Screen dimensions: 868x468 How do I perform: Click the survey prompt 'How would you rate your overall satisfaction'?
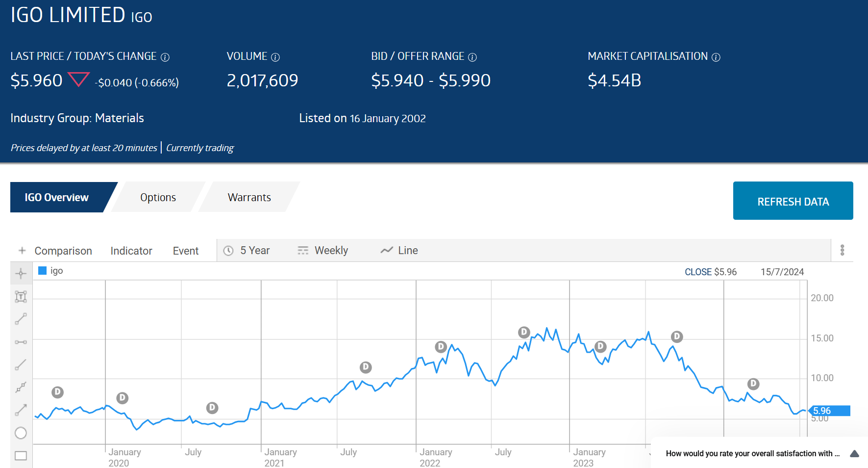[752, 453]
